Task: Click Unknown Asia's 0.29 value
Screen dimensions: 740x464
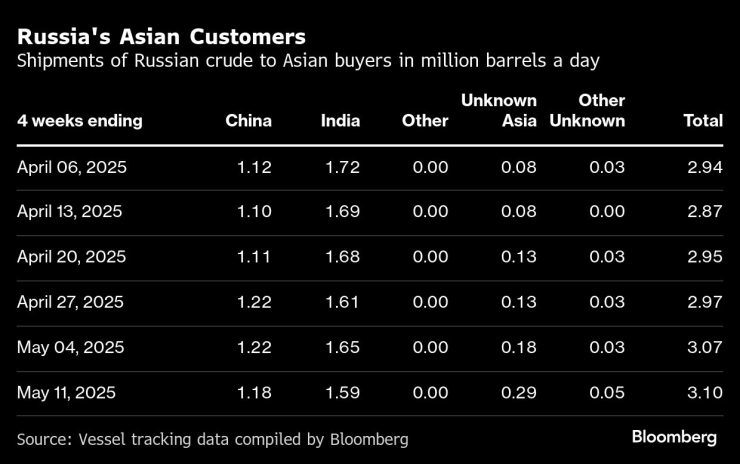Action: [518, 392]
